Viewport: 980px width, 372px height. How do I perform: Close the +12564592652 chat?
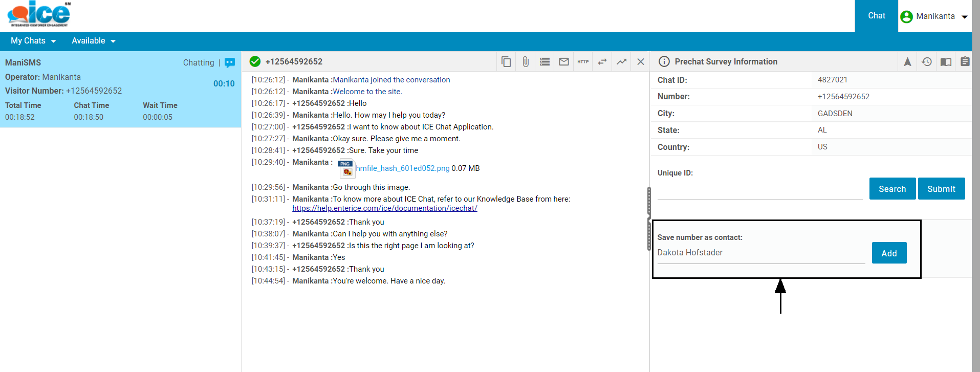[641, 62]
